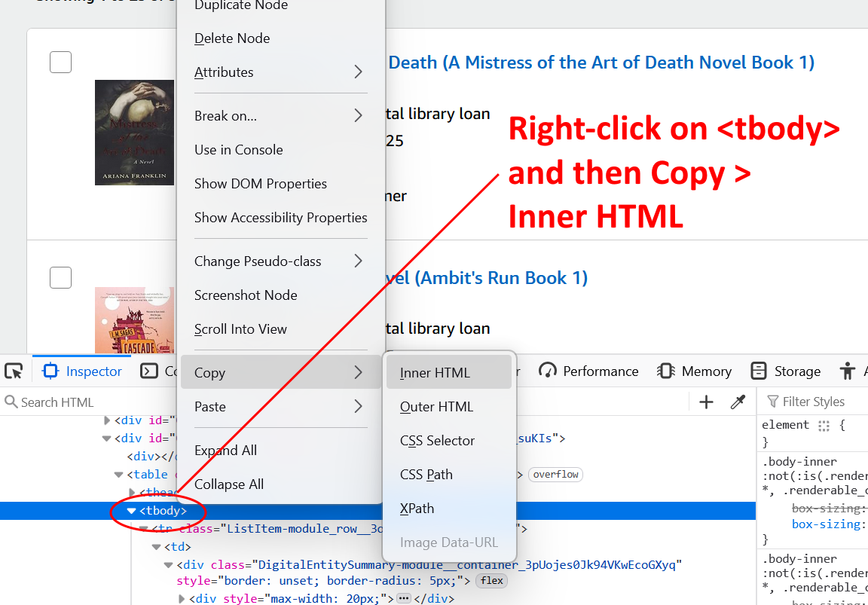Screen dimensions: 868x605
Task: Select the td node in markup tree
Action: 177,547
